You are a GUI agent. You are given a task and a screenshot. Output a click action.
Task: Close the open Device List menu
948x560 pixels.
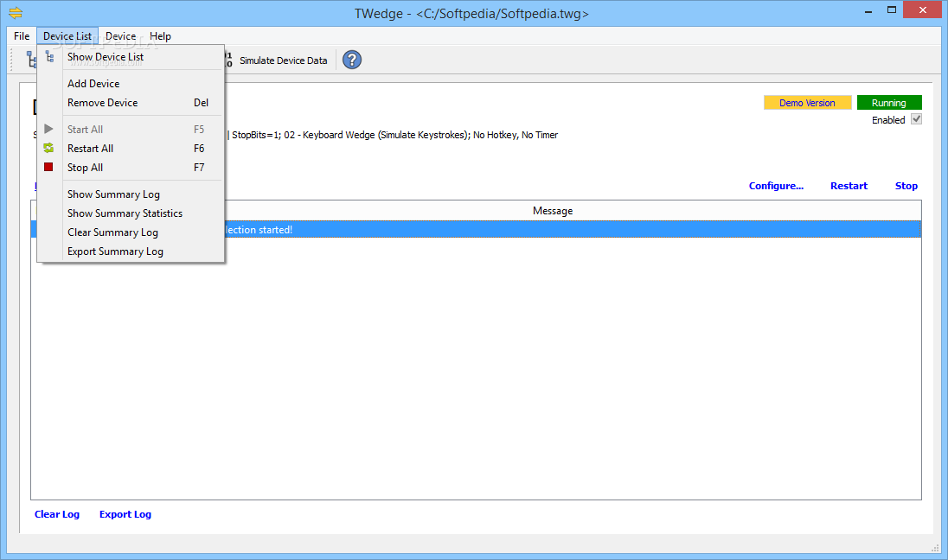coord(67,36)
